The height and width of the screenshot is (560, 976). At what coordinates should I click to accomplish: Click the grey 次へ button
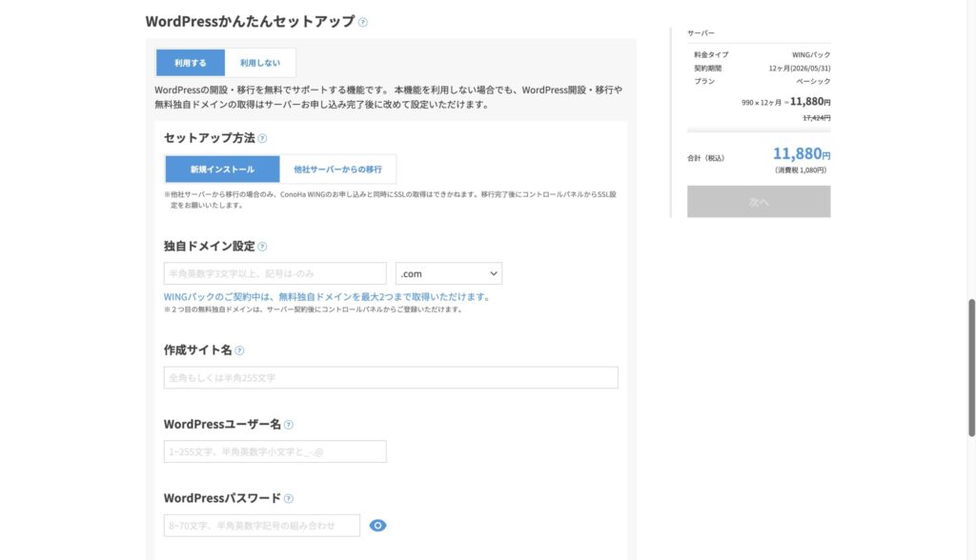pos(759,202)
